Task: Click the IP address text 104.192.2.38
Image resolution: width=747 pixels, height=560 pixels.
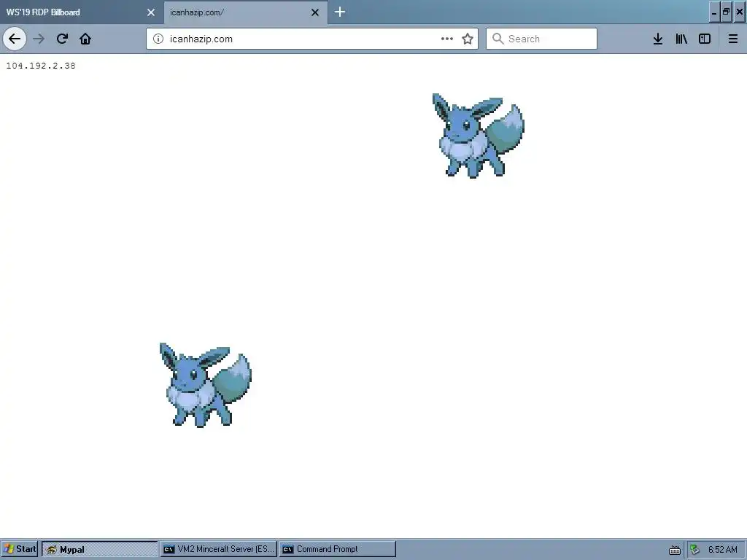Action: pyautogui.click(x=41, y=66)
